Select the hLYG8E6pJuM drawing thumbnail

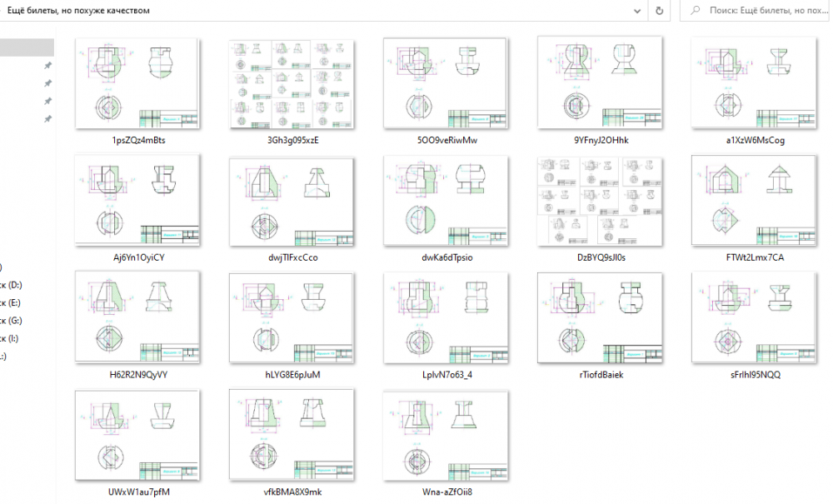(292, 318)
